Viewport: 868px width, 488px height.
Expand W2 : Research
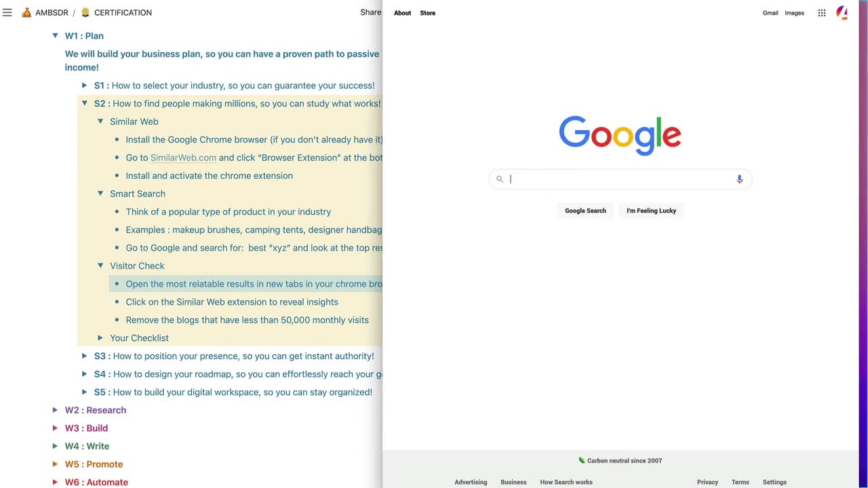[x=56, y=410]
